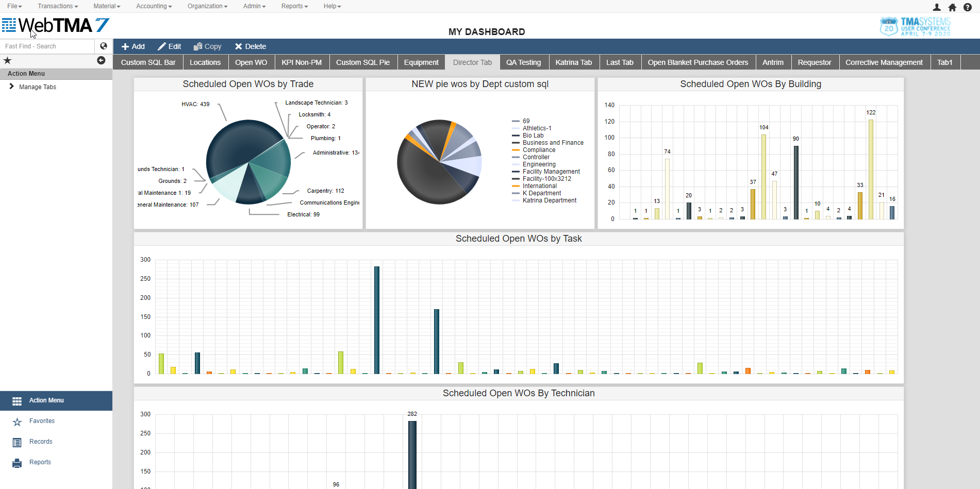This screenshot has height=489, width=980.
Task: Collapse the sidebar with the back arrow icon
Action: click(x=101, y=60)
